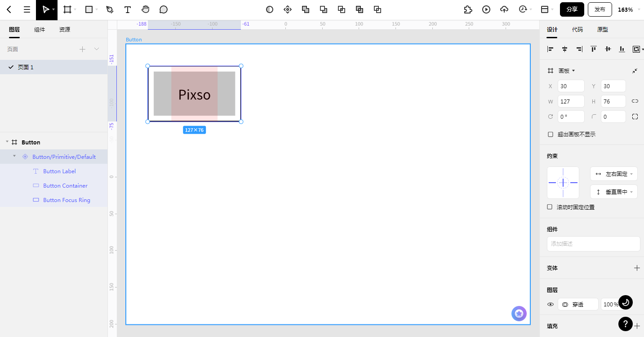Collapse Button/Primitive/Default component layer
644x337 pixels.
point(14,156)
